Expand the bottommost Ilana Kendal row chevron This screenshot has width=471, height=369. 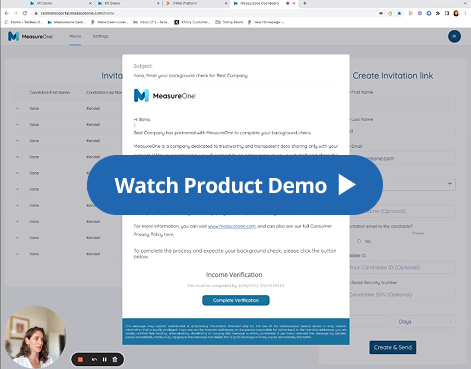(x=17, y=254)
